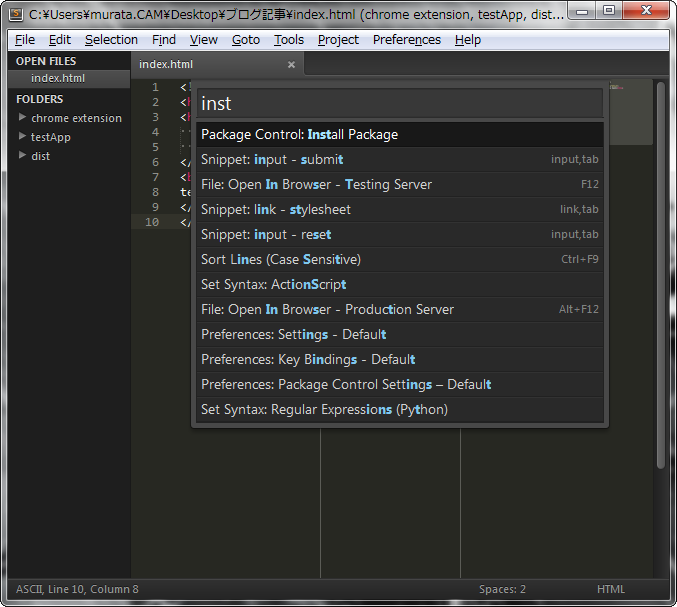
Task: Select index.html under Open Files
Action: tap(69, 78)
